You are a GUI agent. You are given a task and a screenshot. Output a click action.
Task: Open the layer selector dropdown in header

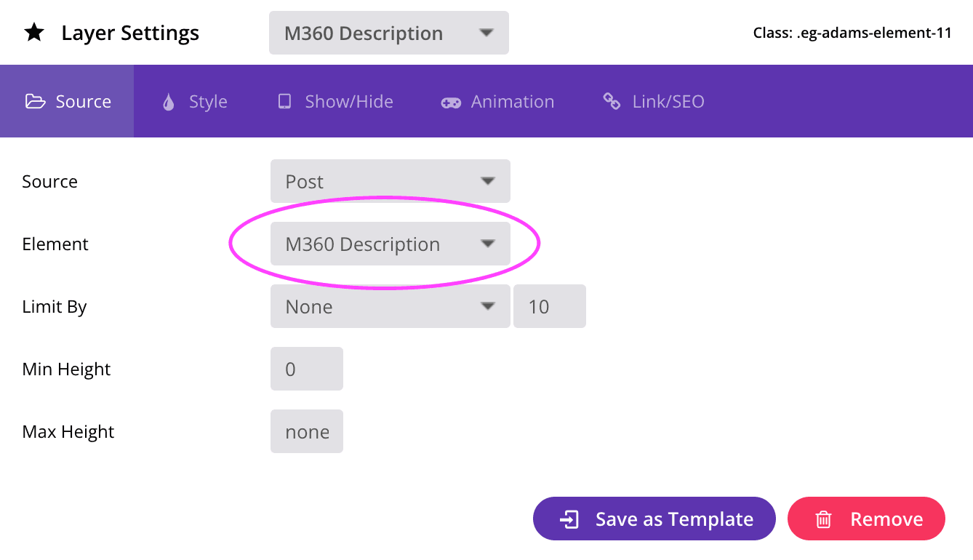point(388,33)
